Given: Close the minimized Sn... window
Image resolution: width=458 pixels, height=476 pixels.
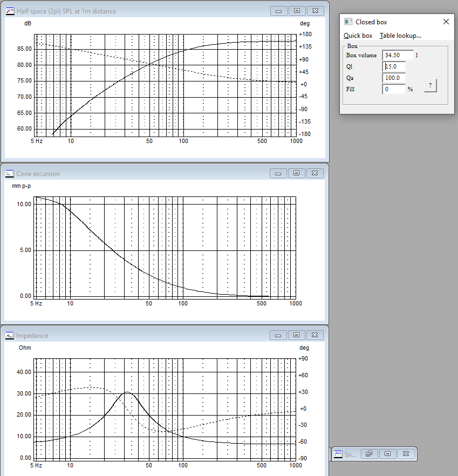Looking at the screenshot, I should tap(406, 454).
